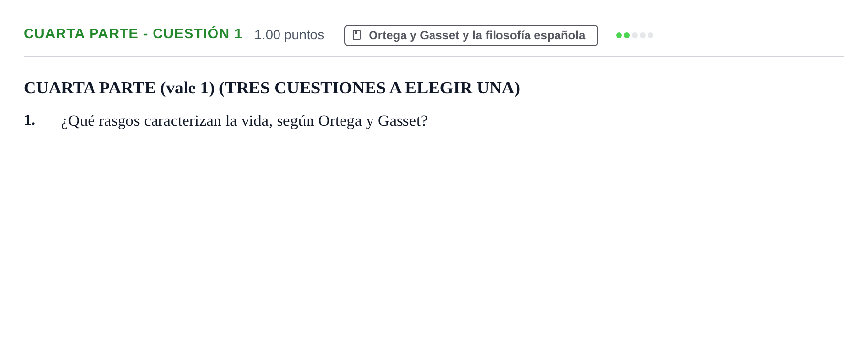
Task: Click 'CUESTIÓN 1' in the green title
Action: (197, 33)
